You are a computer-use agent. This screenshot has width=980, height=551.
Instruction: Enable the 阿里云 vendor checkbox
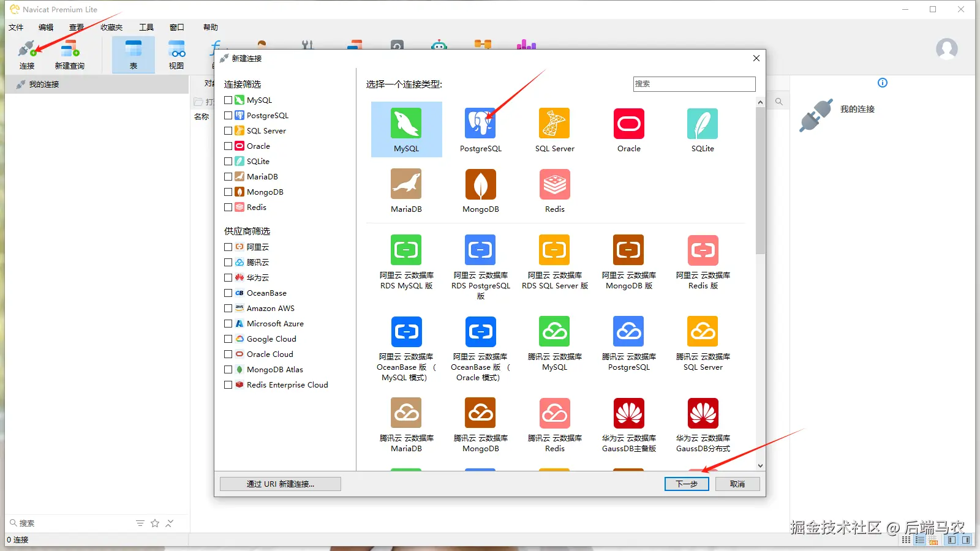point(228,247)
